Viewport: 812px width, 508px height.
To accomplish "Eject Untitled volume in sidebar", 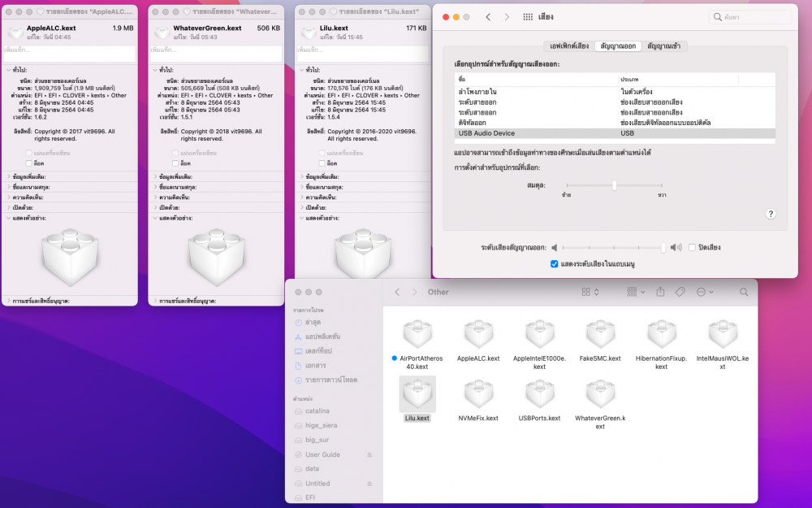I will pos(369,484).
